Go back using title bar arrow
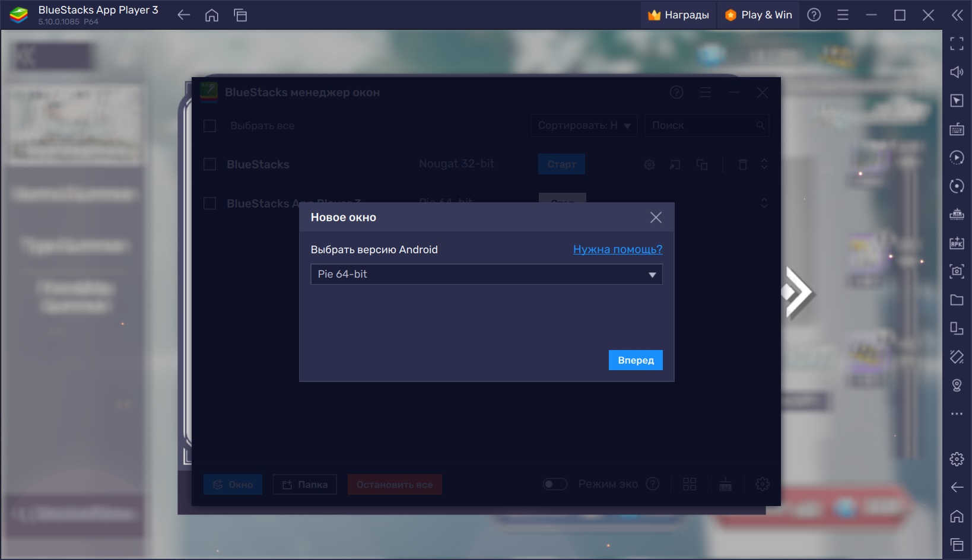This screenshot has height=560, width=972. (183, 15)
